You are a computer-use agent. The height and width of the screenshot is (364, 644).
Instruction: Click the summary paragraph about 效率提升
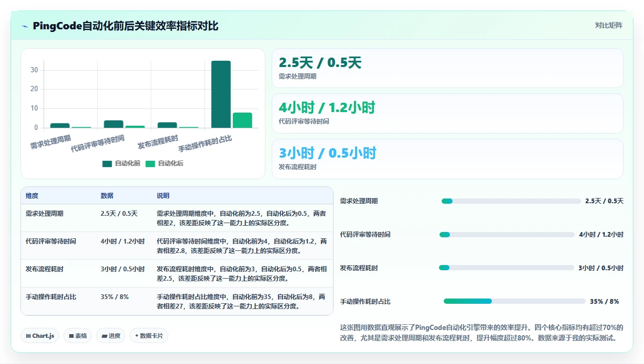point(482,333)
